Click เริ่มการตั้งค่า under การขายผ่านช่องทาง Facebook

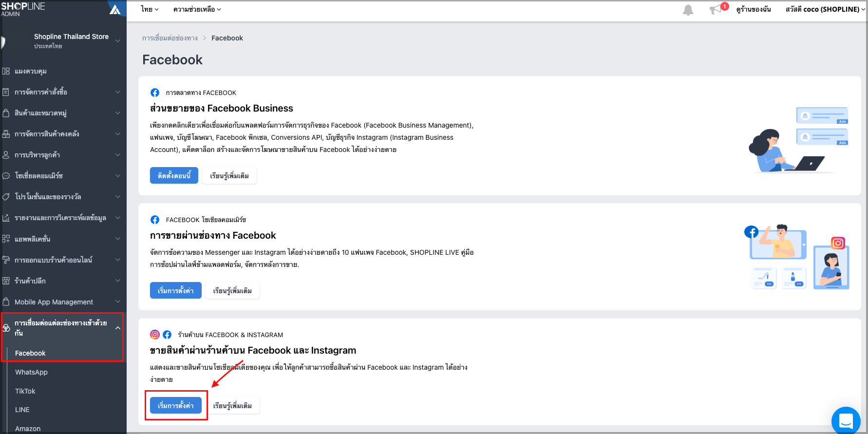click(176, 290)
